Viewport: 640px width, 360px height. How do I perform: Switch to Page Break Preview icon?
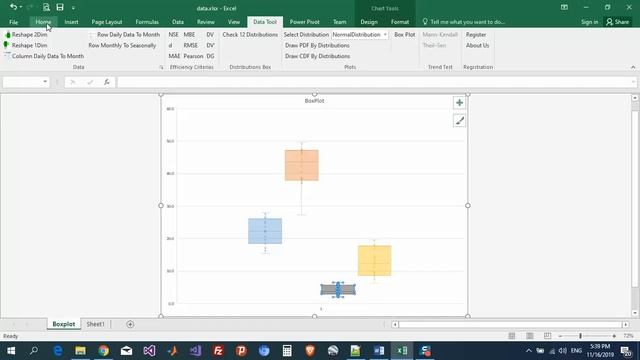click(x=547, y=336)
